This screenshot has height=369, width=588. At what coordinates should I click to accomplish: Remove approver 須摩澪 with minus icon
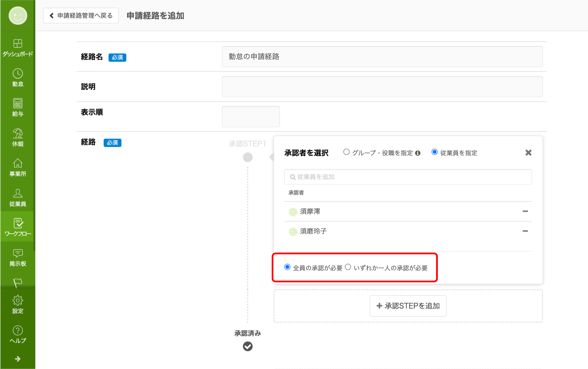pos(525,211)
